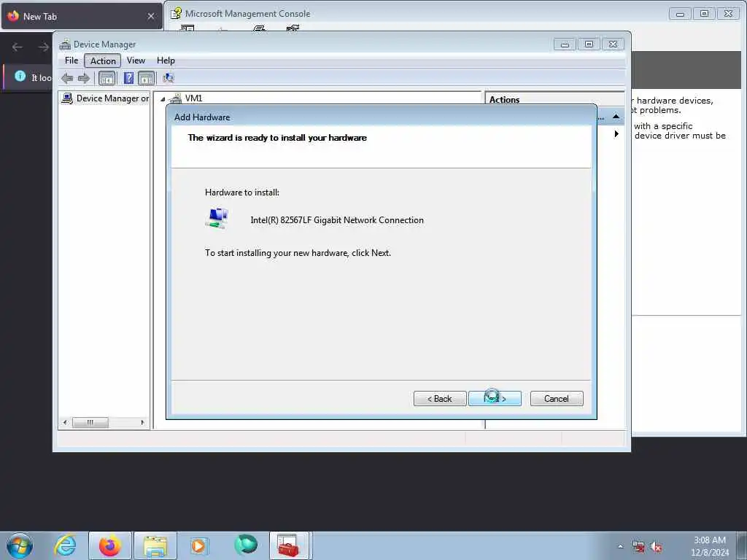Image resolution: width=747 pixels, height=560 pixels.
Task: Minimize the Microsoft Management Console window
Action: point(681,14)
